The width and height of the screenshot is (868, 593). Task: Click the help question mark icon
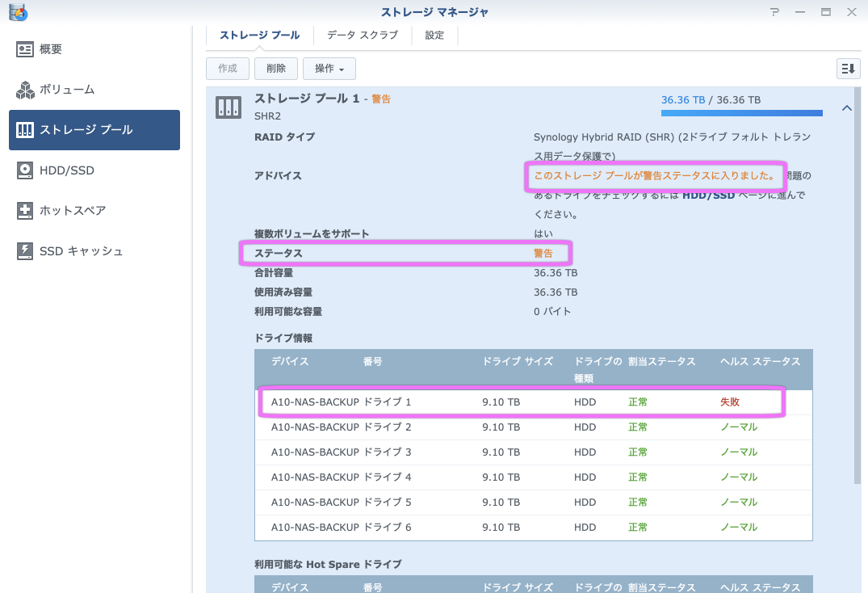pyautogui.click(x=774, y=12)
